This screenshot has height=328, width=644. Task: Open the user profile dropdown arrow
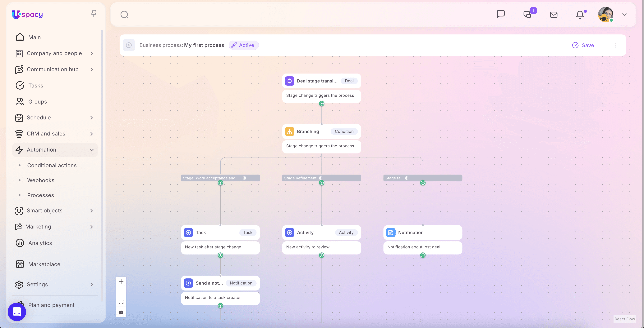click(x=624, y=15)
